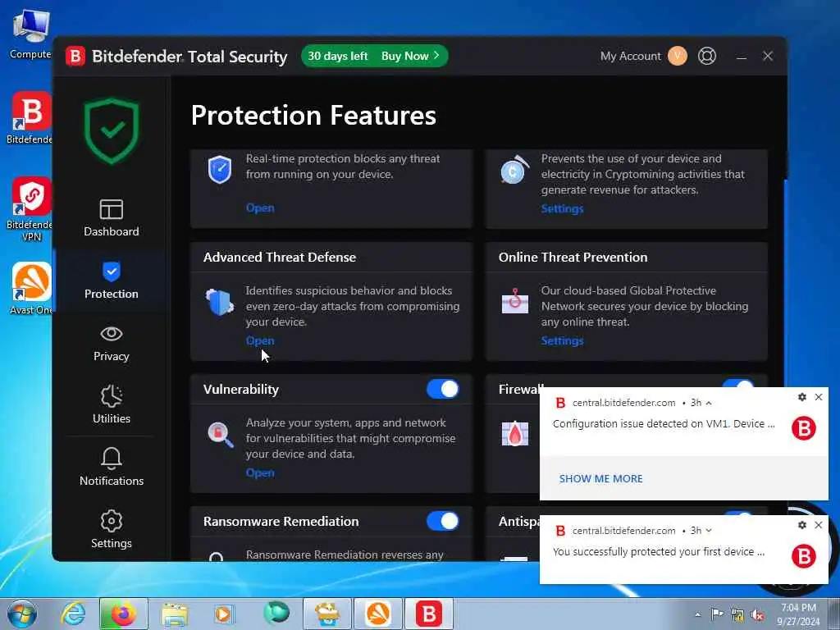Click 30 days left label
The height and width of the screenshot is (630, 840).
pyautogui.click(x=337, y=56)
